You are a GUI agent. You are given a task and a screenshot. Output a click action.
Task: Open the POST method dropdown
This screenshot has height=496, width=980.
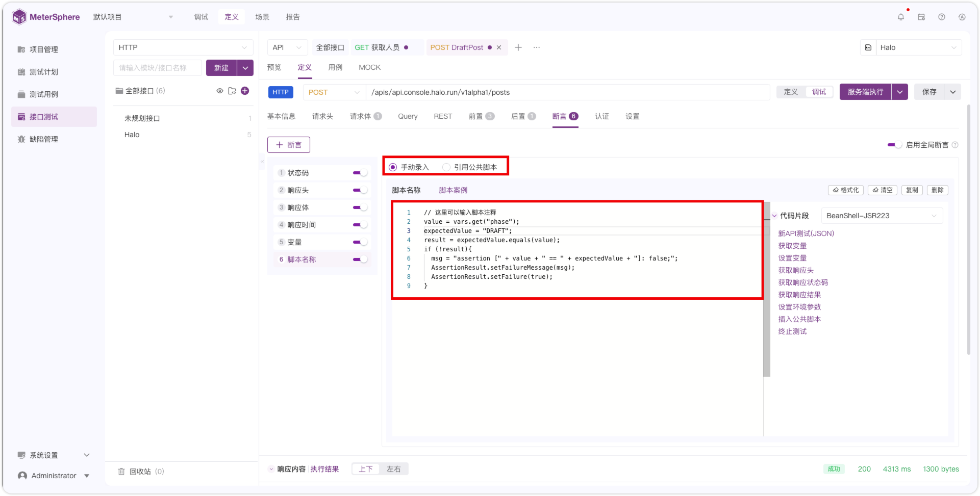coord(334,92)
